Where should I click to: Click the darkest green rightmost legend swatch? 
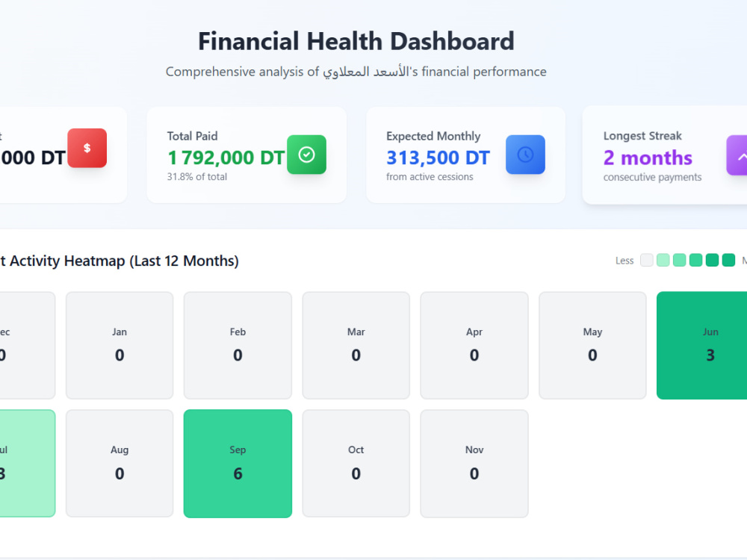728,260
